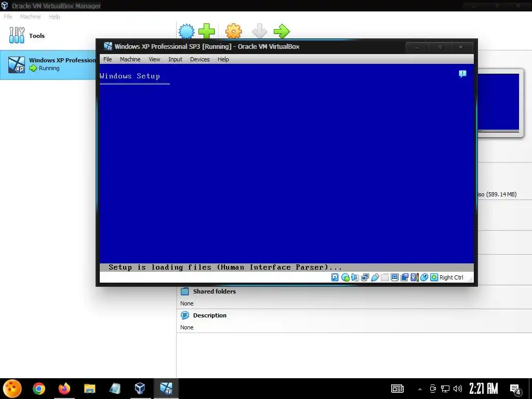
Task: Click the audio status icon in VM status bar
Action: pos(355,277)
